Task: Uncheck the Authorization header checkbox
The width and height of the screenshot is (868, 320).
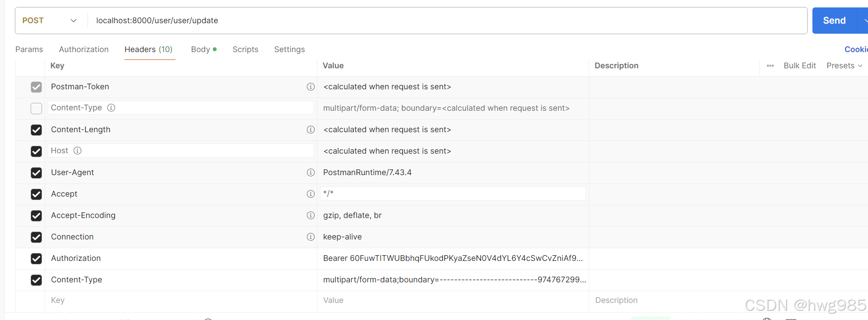Action: coord(36,259)
